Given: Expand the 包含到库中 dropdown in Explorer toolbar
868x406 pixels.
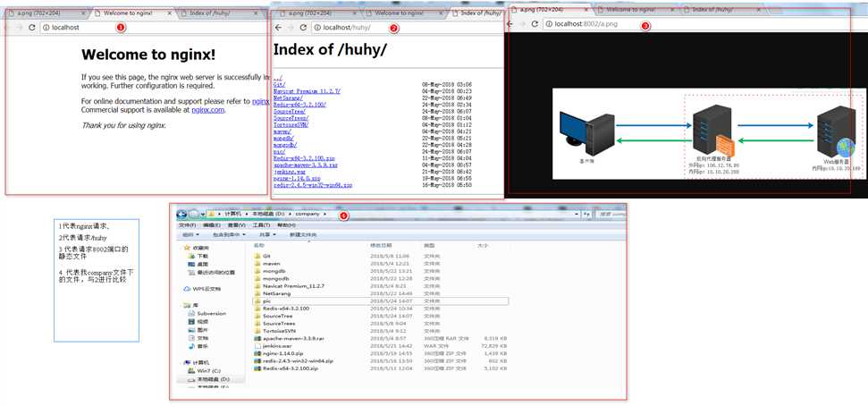Looking at the screenshot, I should [229, 235].
